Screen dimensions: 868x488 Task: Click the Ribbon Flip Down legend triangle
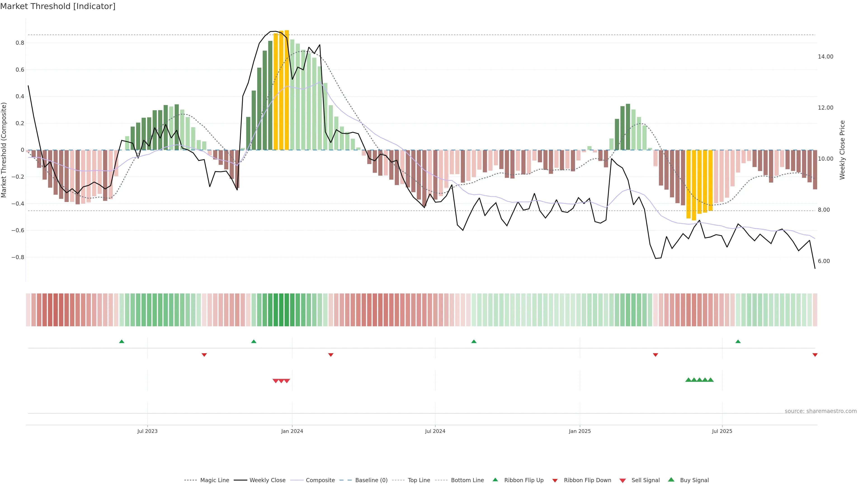[x=555, y=480]
